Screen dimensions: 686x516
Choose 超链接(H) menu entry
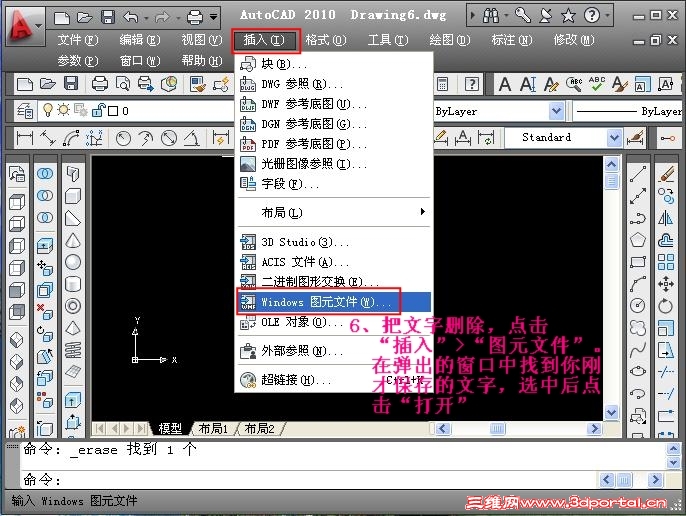click(334, 380)
